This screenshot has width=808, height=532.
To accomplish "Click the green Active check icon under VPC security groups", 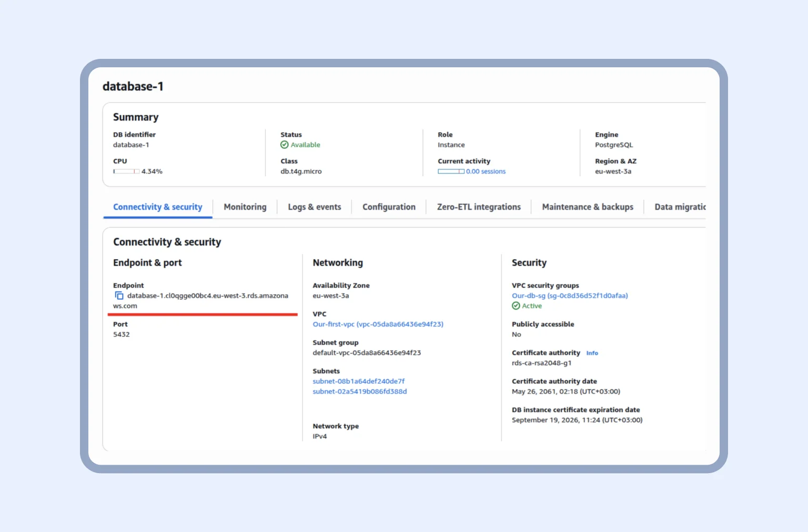I will pos(516,306).
